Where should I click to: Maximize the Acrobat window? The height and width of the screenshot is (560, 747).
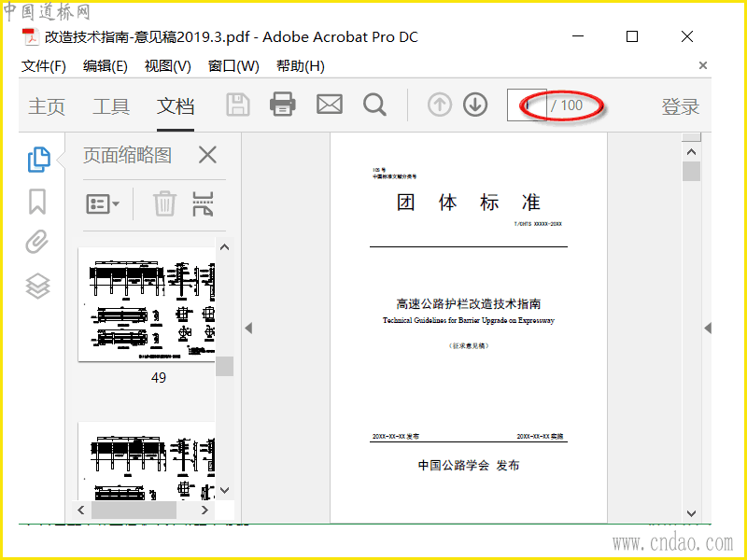(632, 36)
